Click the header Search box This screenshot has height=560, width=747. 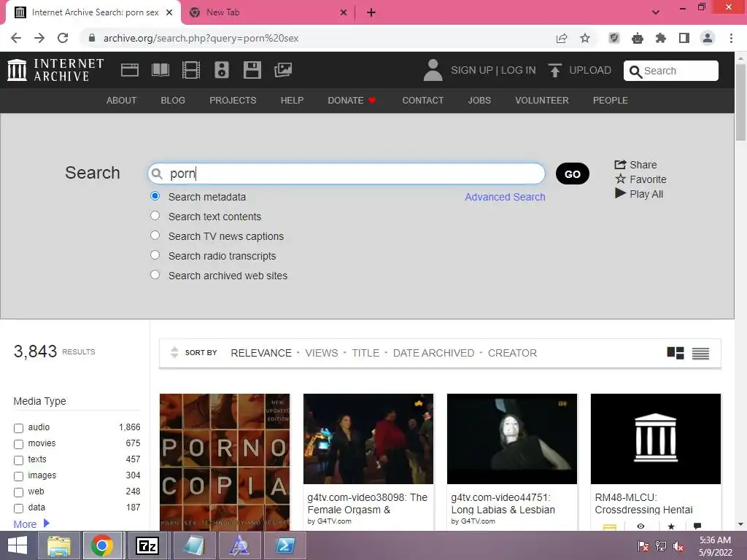tap(671, 71)
